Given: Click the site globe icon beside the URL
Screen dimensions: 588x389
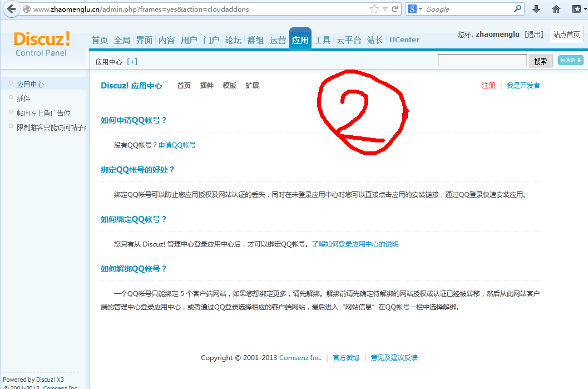Looking at the screenshot, I should pyautogui.click(x=27, y=9).
